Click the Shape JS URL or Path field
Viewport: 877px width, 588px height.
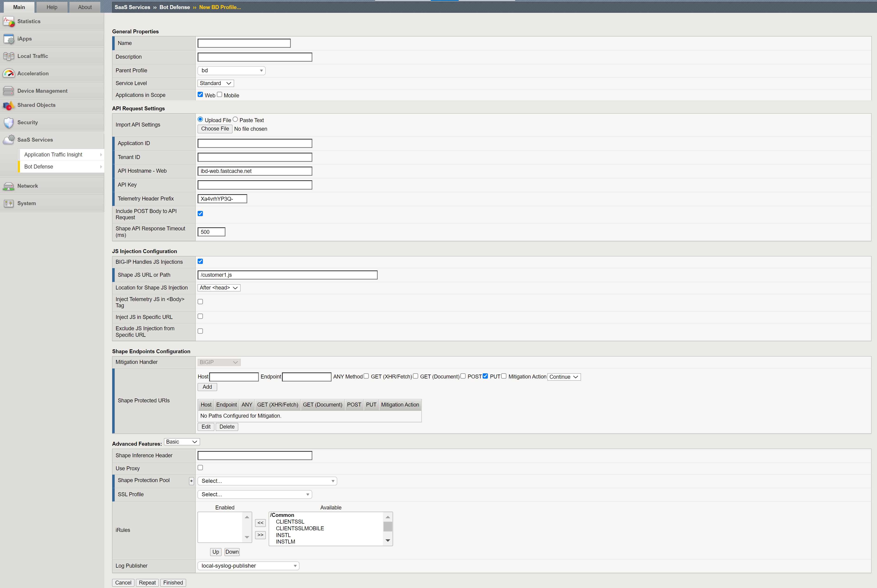click(x=288, y=275)
